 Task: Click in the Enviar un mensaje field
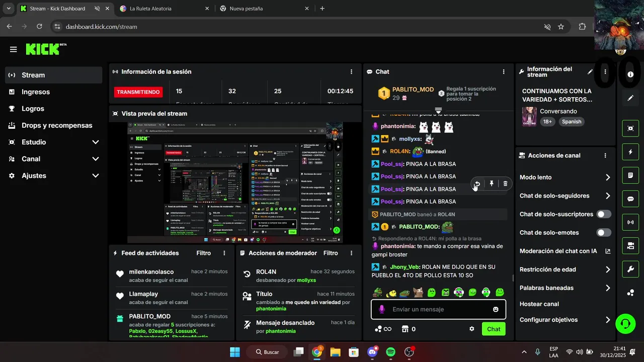tap(438, 309)
